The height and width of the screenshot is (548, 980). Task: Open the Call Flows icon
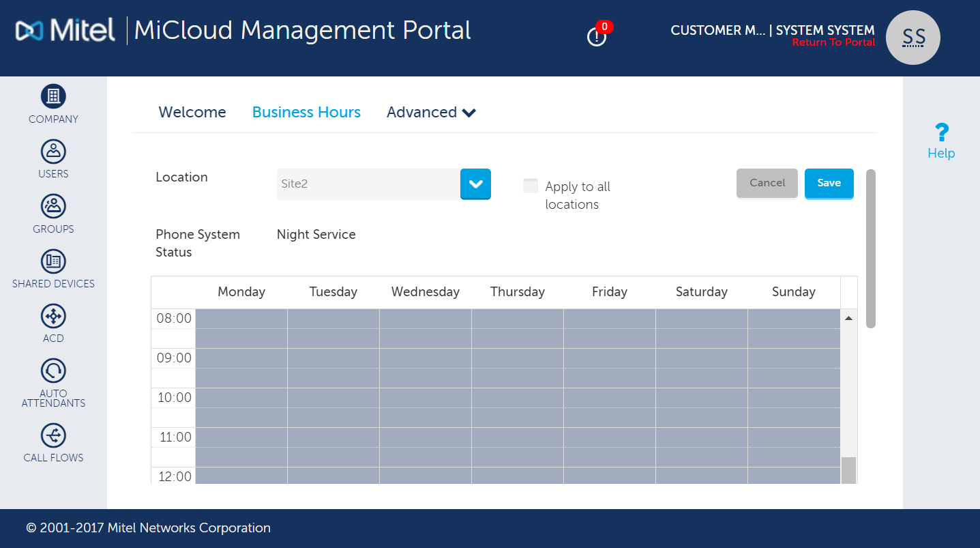tap(53, 435)
